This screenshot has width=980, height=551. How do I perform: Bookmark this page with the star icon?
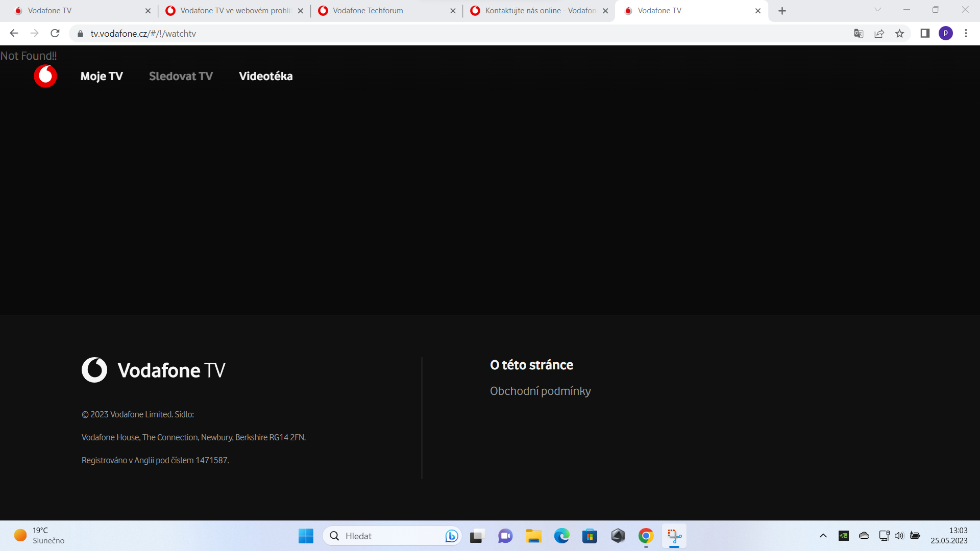(899, 34)
